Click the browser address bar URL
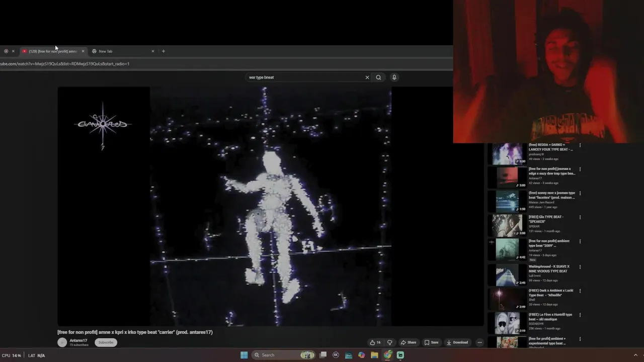Viewport: 644px width, 362px height. [65, 64]
